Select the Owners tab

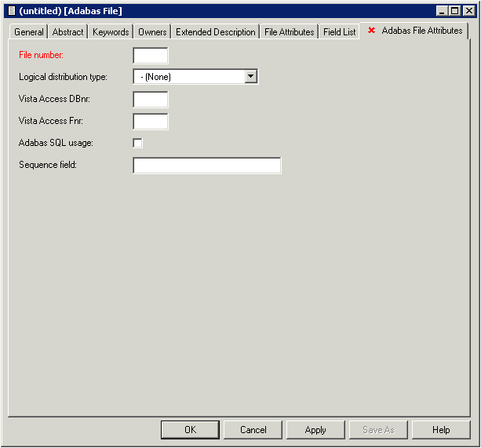point(152,32)
